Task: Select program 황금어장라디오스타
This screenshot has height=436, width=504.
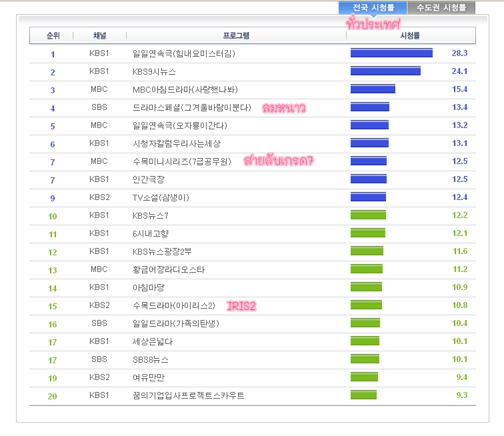Action: click(169, 269)
